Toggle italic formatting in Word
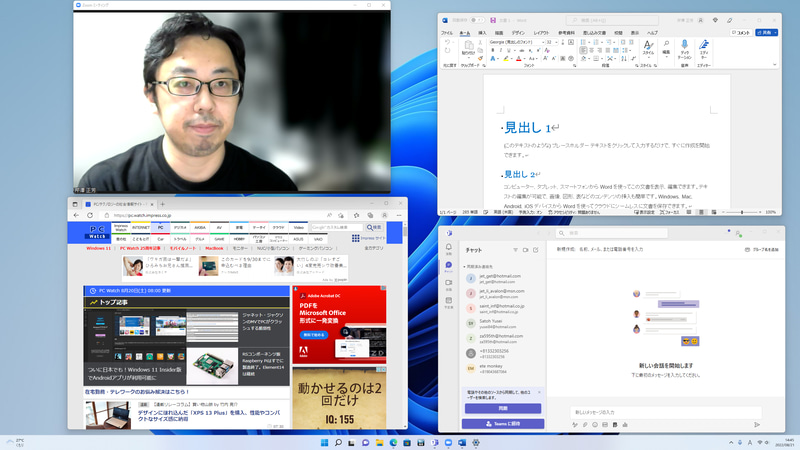The image size is (800, 450). (x=500, y=51)
